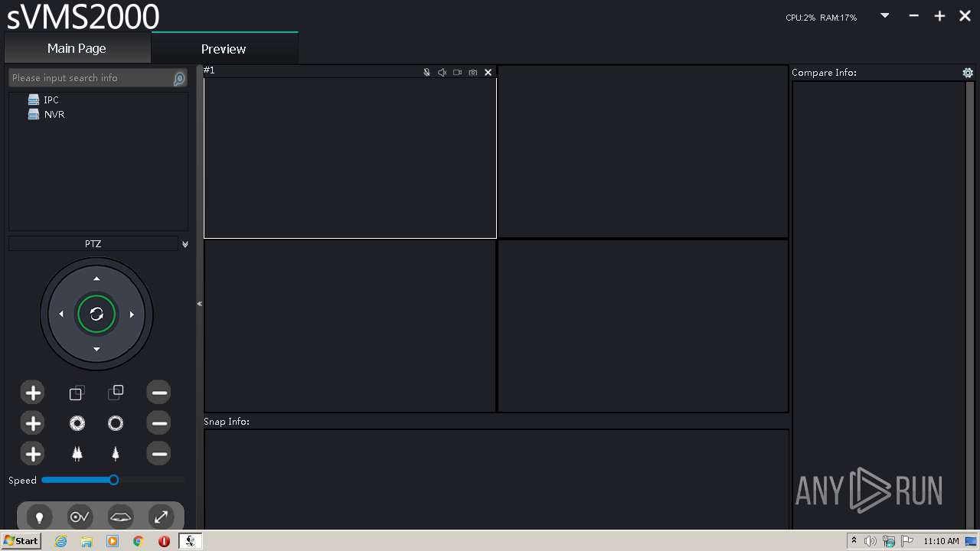Click the diagonal arrows expand button

[162, 517]
